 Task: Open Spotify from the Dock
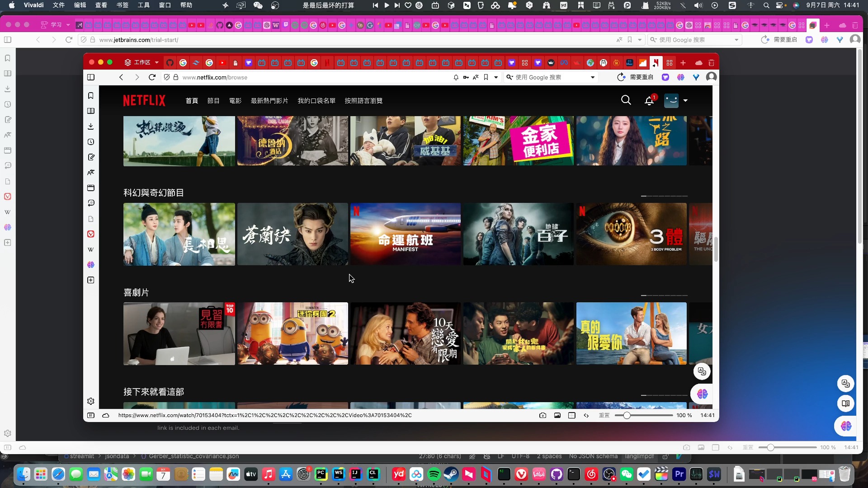click(434, 474)
